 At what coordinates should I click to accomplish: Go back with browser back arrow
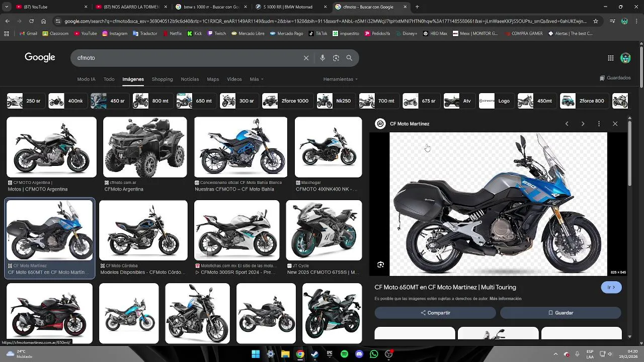click(7, 21)
